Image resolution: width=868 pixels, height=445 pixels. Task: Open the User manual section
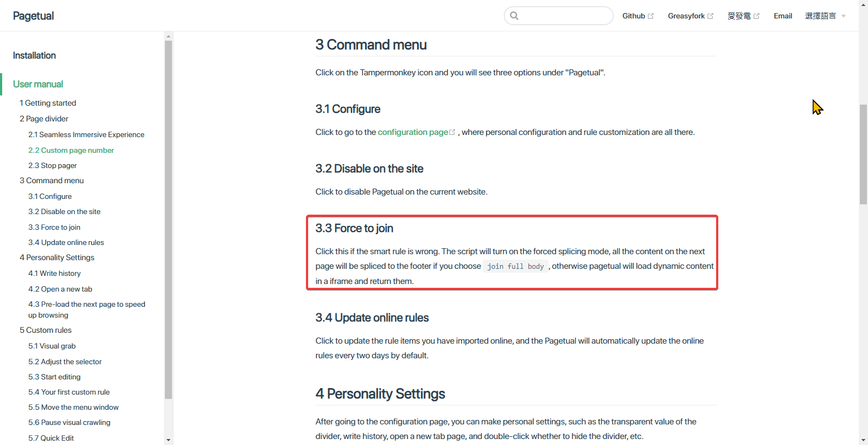37,84
